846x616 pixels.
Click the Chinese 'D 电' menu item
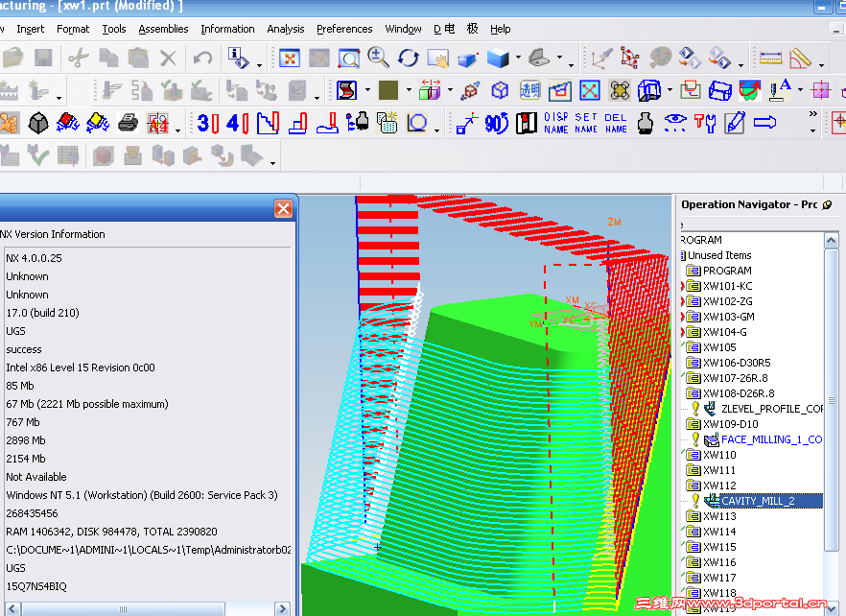[445, 29]
